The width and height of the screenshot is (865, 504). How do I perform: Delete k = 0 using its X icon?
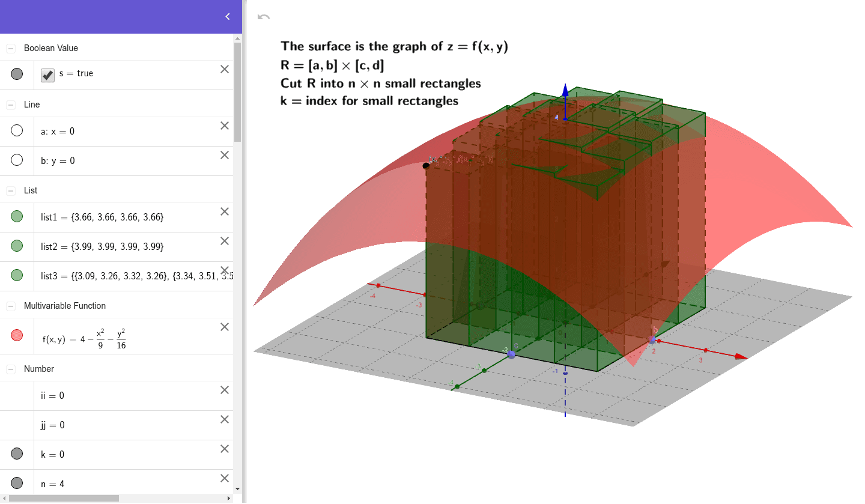224,448
